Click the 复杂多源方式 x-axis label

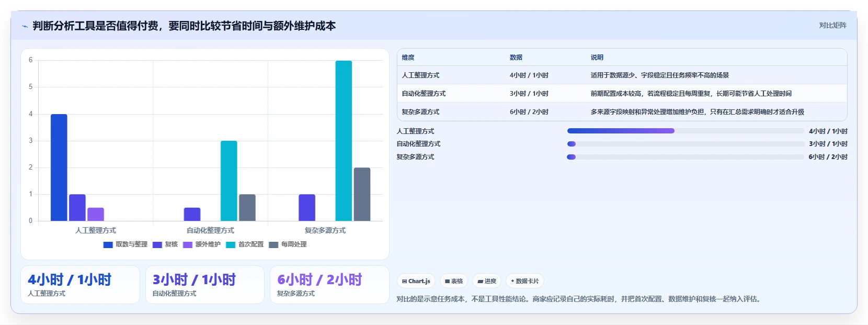coord(325,230)
